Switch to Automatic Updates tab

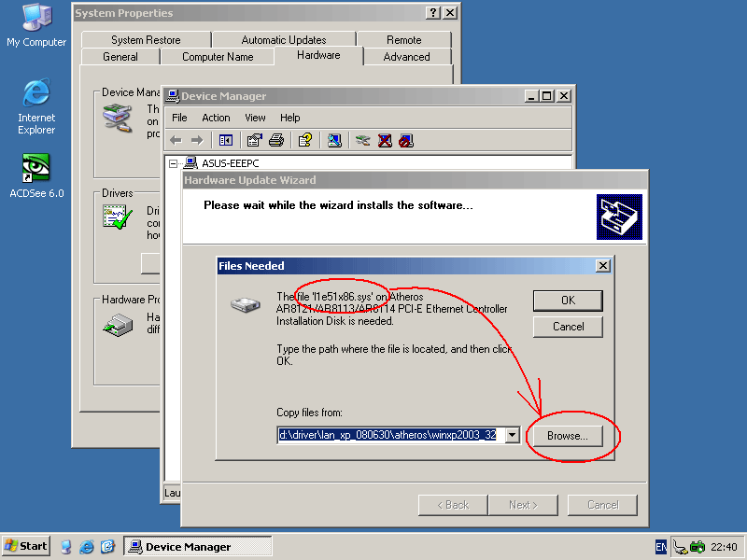click(284, 39)
